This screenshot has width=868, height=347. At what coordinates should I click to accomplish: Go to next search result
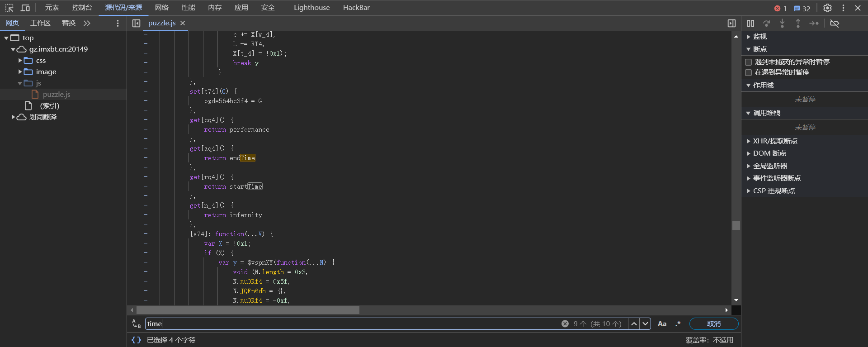(645, 323)
